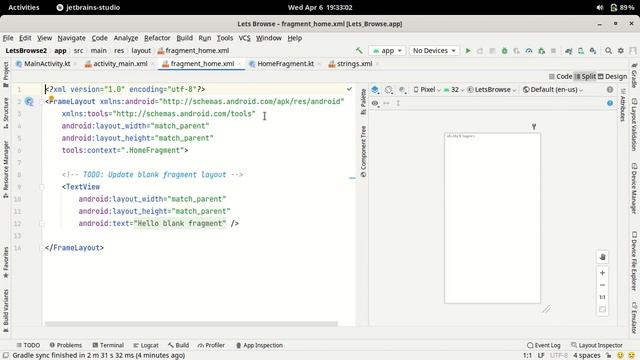Reset preview zoom to 1:1

pos(602,297)
